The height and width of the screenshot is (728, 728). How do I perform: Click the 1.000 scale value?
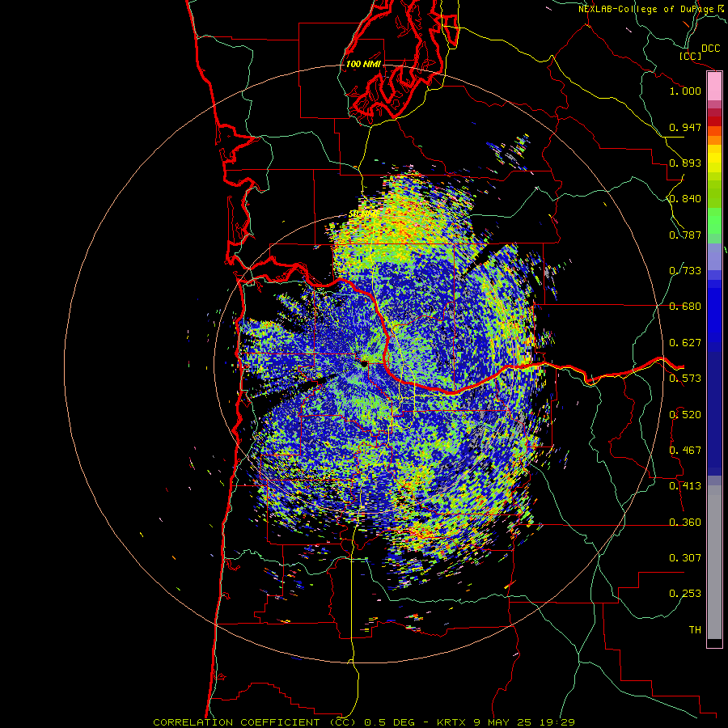[x=685, y=91]
